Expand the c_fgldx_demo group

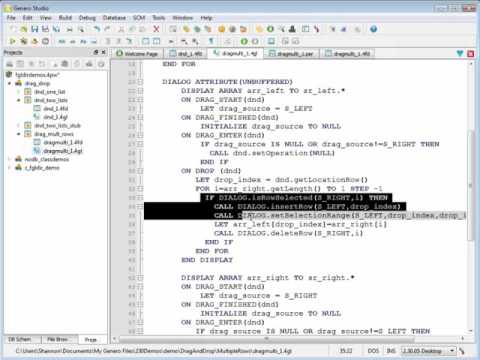pos(10,168)
